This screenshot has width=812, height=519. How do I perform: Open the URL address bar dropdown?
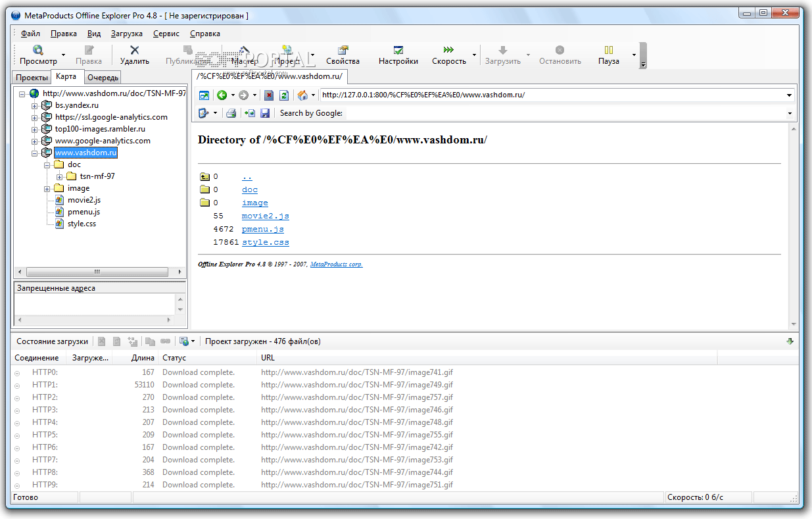(789, 95)
